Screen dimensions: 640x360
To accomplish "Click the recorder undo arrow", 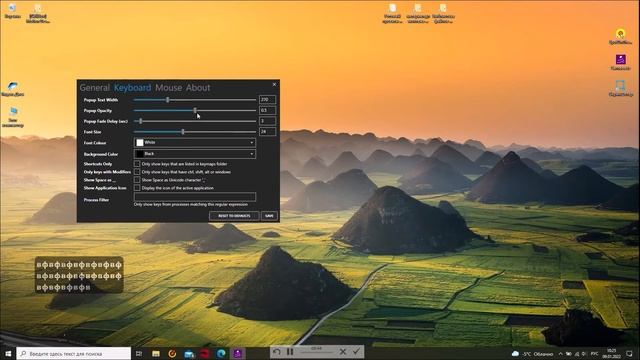I will click(277, 351).
